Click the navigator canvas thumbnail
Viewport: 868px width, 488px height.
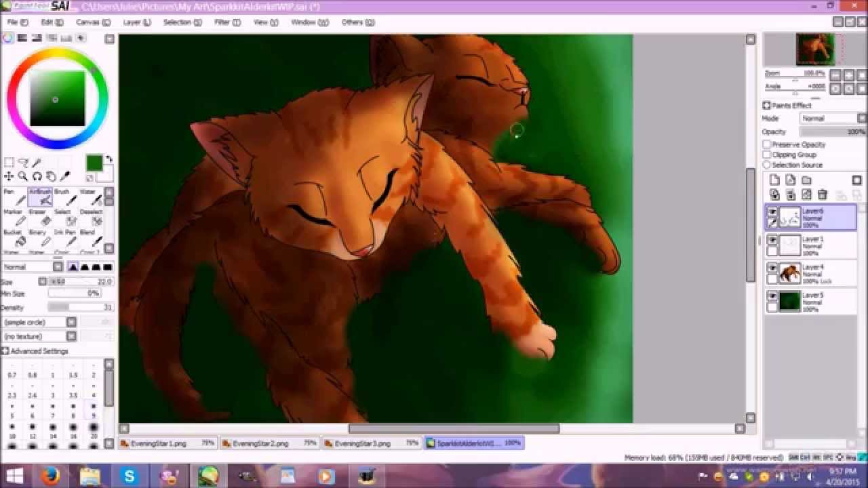tap(814, 49)
